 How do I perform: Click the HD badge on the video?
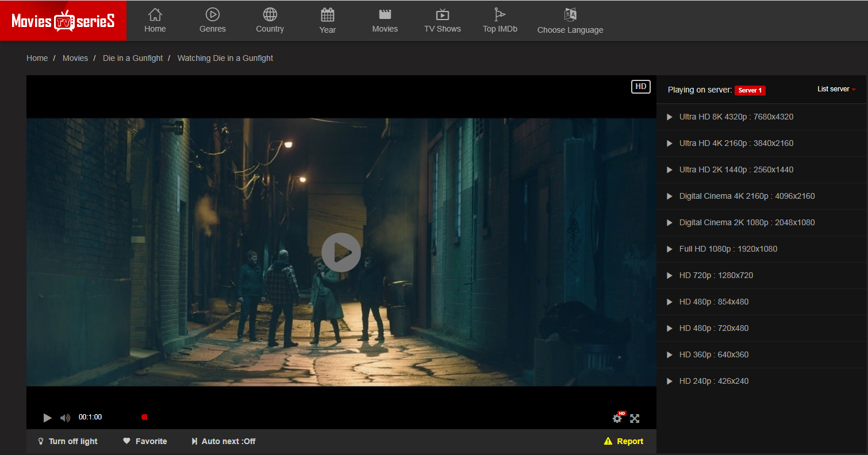click(x=641, y=87)
